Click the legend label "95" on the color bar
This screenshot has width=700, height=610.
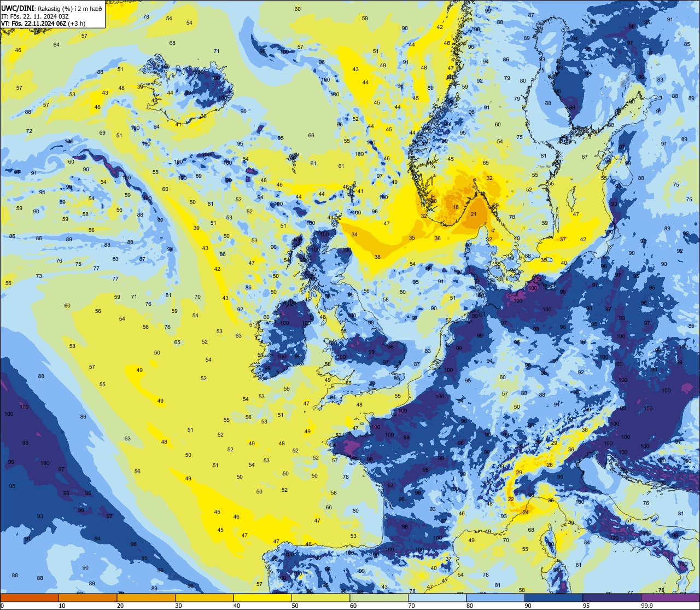(586, 606)
